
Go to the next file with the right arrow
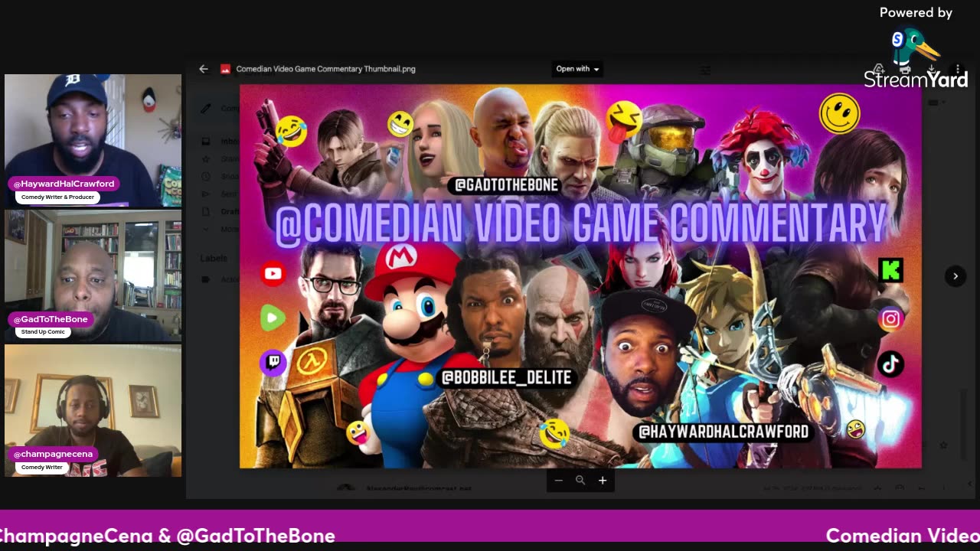[955, 276]
